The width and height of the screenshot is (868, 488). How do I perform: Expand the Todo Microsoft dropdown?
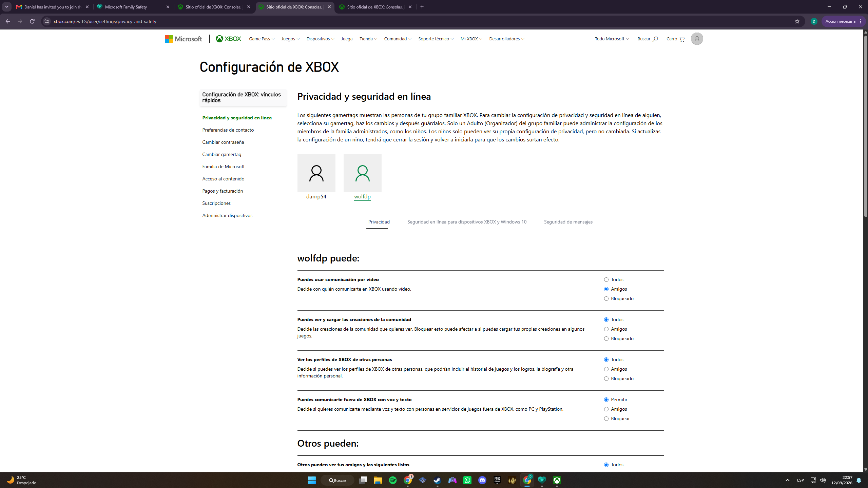click(612, 39)
